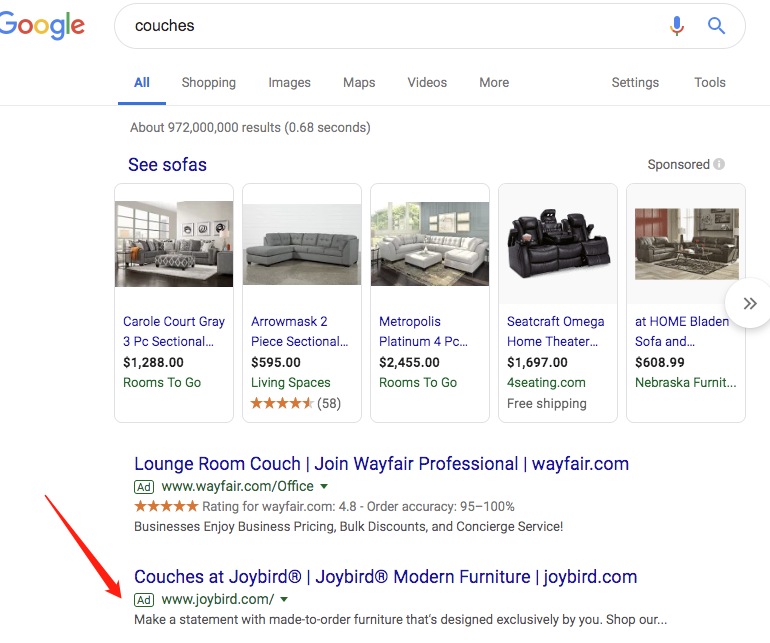The width and height of the screenshot is (770, 643).
Task: Select the Seatcraft Omega Home Theater thumbnail
Action: pyautogui.click(x=558, y=244)
